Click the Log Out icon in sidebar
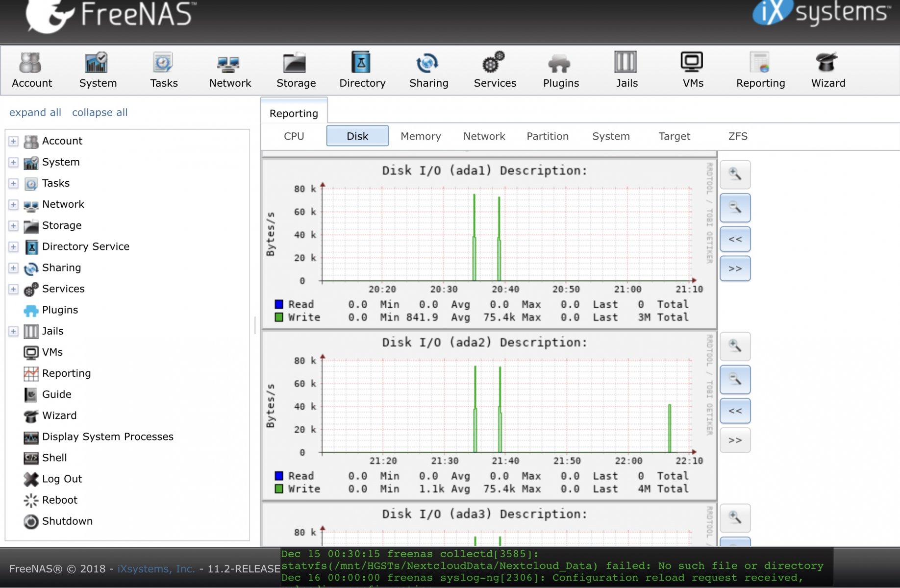 click(x=31, y=479)
